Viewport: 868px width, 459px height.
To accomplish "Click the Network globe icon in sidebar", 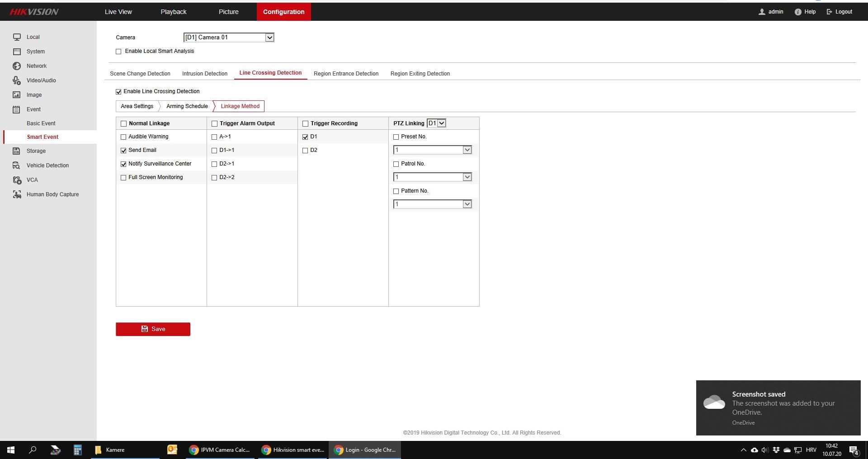I will 17,66.
